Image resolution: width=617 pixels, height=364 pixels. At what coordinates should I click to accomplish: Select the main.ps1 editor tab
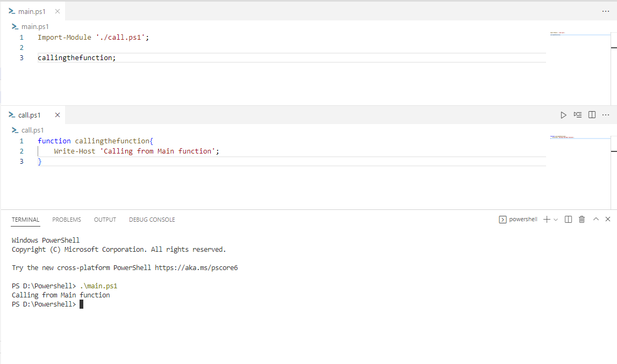point(32,11)
